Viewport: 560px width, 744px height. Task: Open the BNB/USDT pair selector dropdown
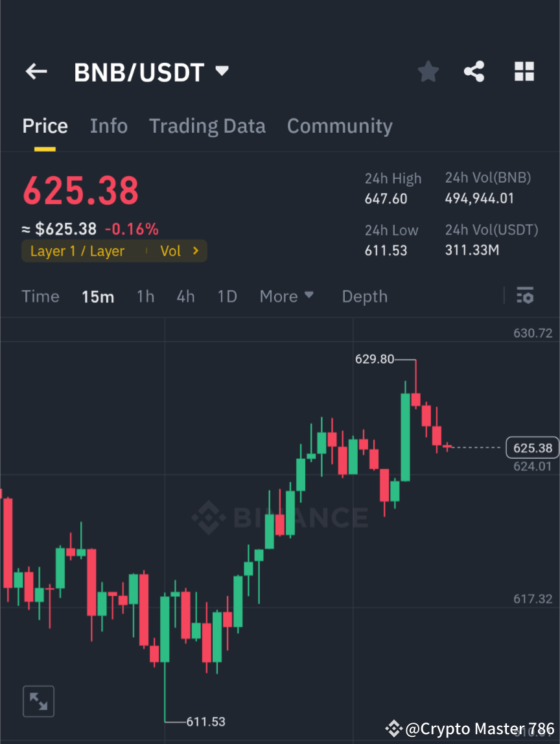click(220, 71)
